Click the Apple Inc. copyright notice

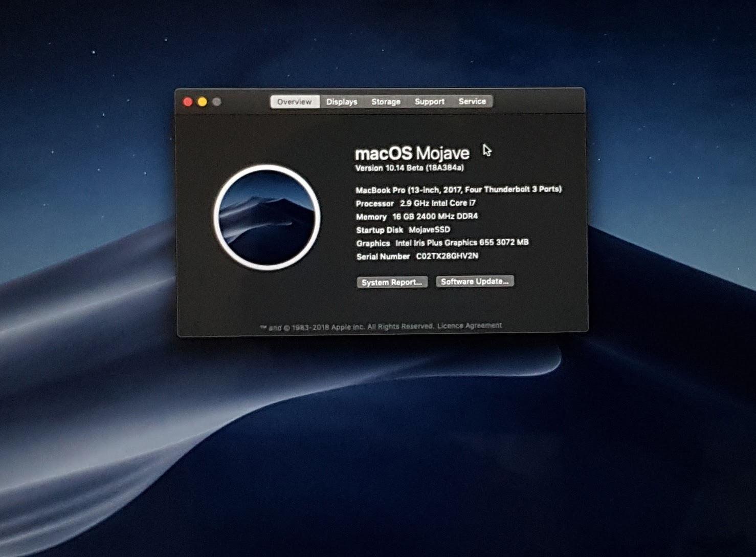pos(347,327)
